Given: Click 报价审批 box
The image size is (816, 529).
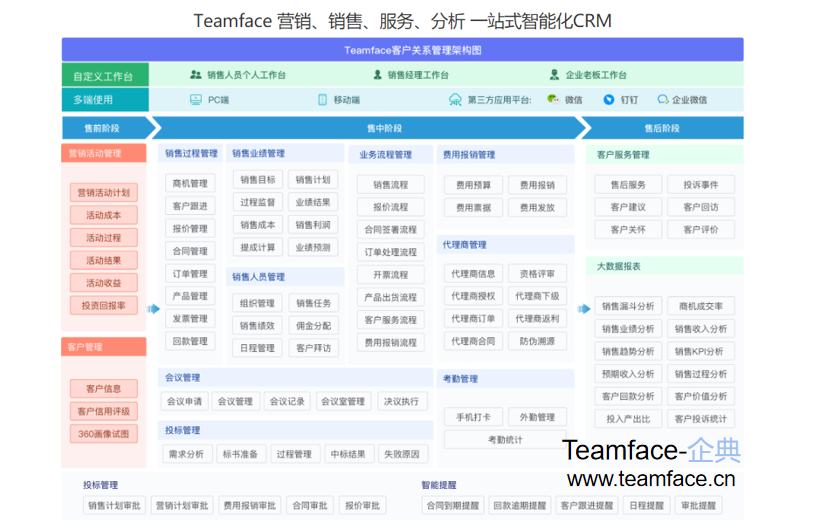Looking at the screenshot, I should point(362,506).
